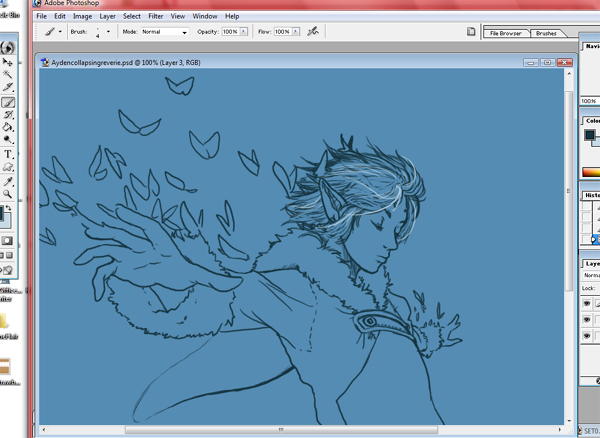The image size is (600, 438).
Task: Select the Dodge tool
Action: (x=8, y=140)
